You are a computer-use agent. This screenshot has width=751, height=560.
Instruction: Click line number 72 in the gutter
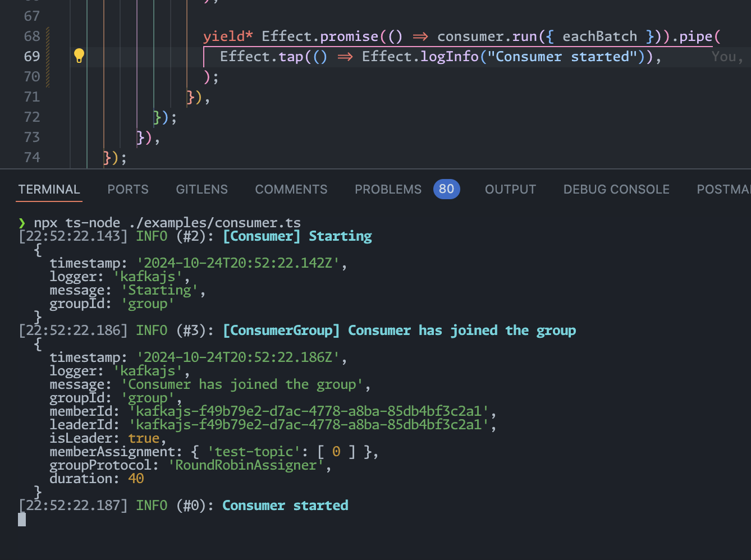(x=32, y=117)
